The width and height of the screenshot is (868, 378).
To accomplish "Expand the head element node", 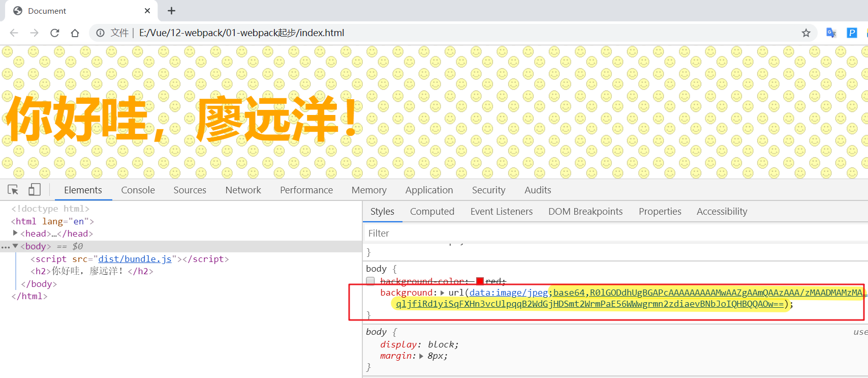I will point(15,233).
